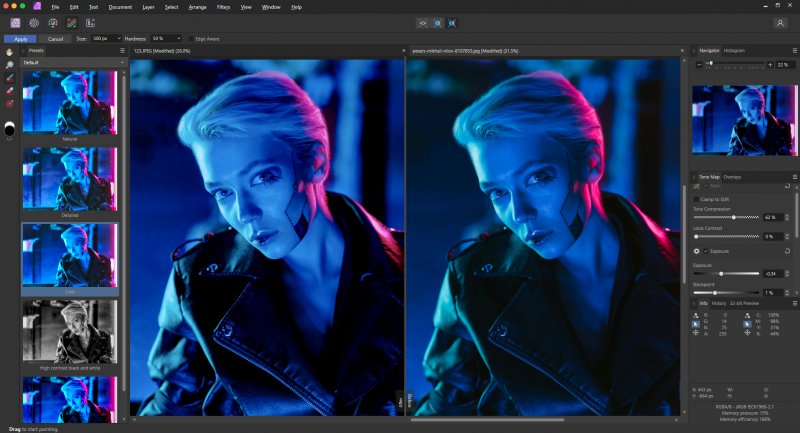800x433 pixels.
Task: Close the 123.JPEG document tab
Action: 404,50
